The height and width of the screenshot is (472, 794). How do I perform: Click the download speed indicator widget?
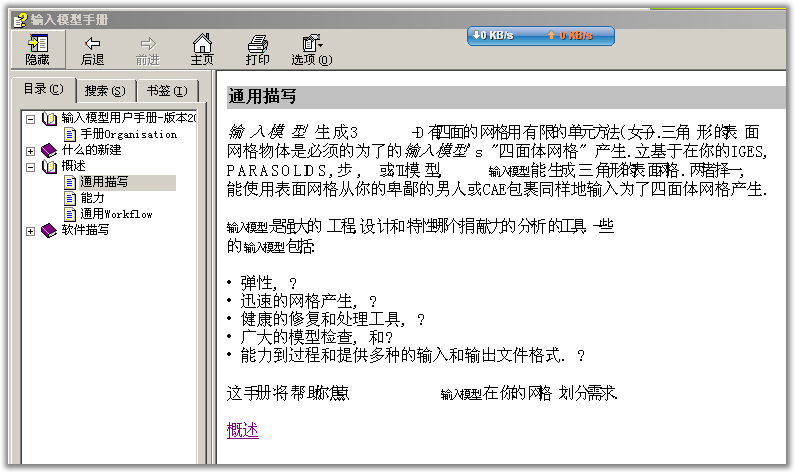click(541, 35)
